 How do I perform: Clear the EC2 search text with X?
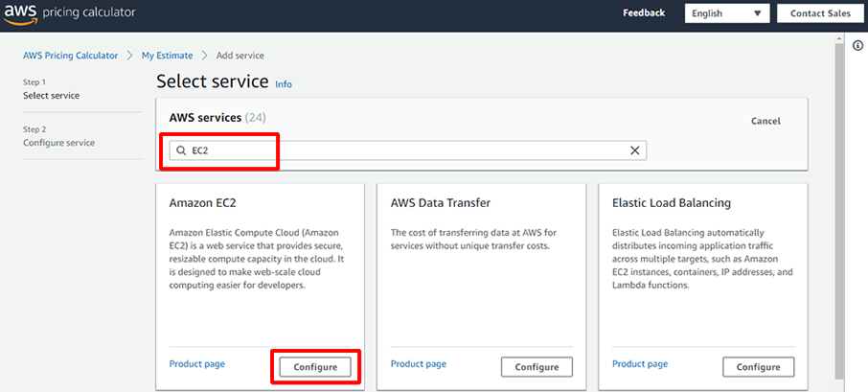pos(635,150)
